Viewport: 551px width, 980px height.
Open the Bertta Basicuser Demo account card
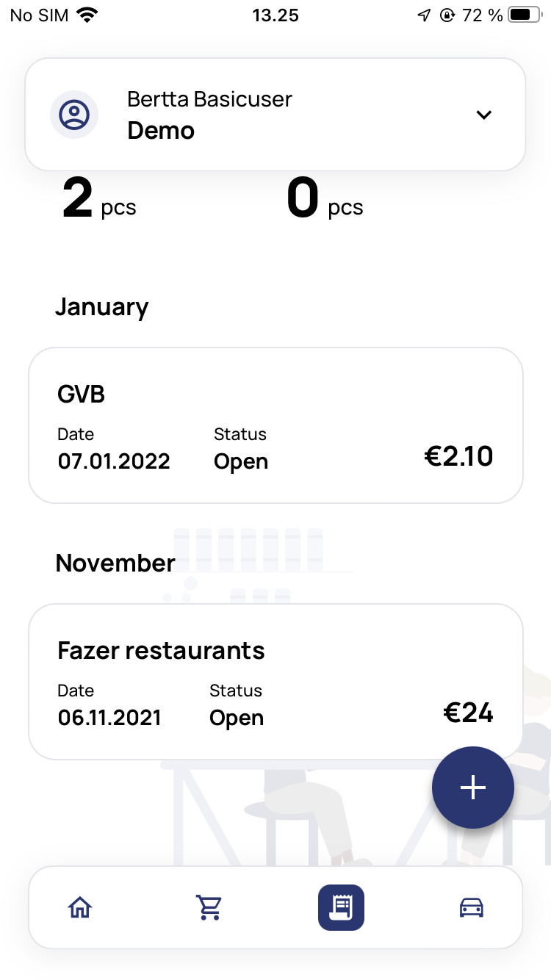275,115
